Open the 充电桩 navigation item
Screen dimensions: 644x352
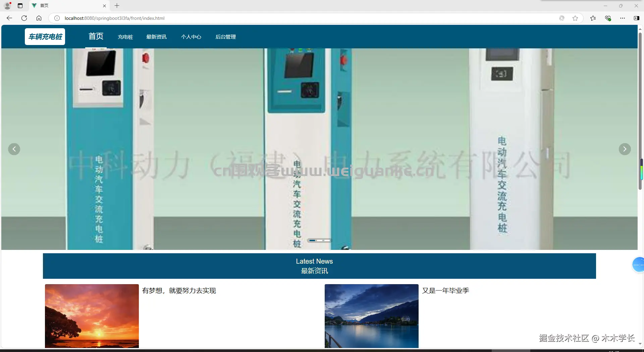click(x=125, y=37)
